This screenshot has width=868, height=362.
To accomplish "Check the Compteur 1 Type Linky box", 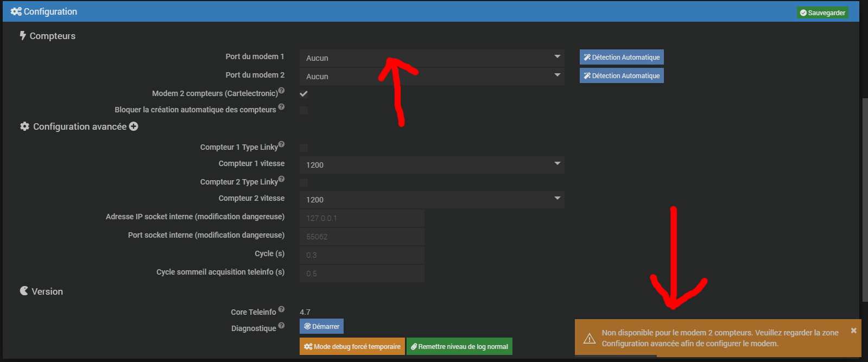I will click(x=303, y=148).
